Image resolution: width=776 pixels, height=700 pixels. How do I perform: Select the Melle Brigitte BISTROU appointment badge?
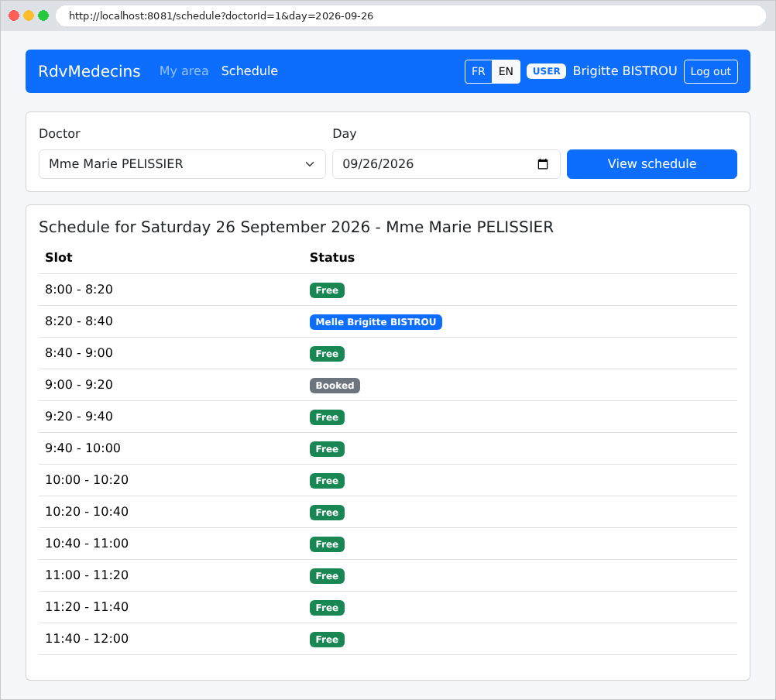click(x=376, y=321)
